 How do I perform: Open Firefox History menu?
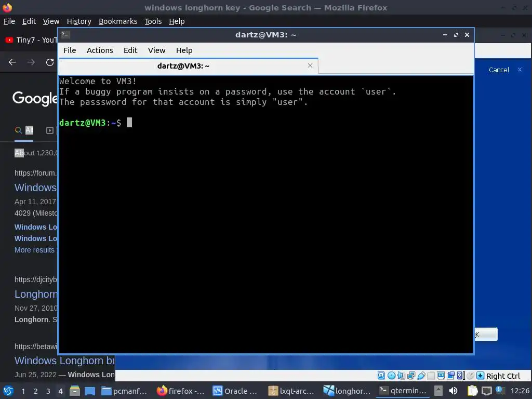point(79,21)
